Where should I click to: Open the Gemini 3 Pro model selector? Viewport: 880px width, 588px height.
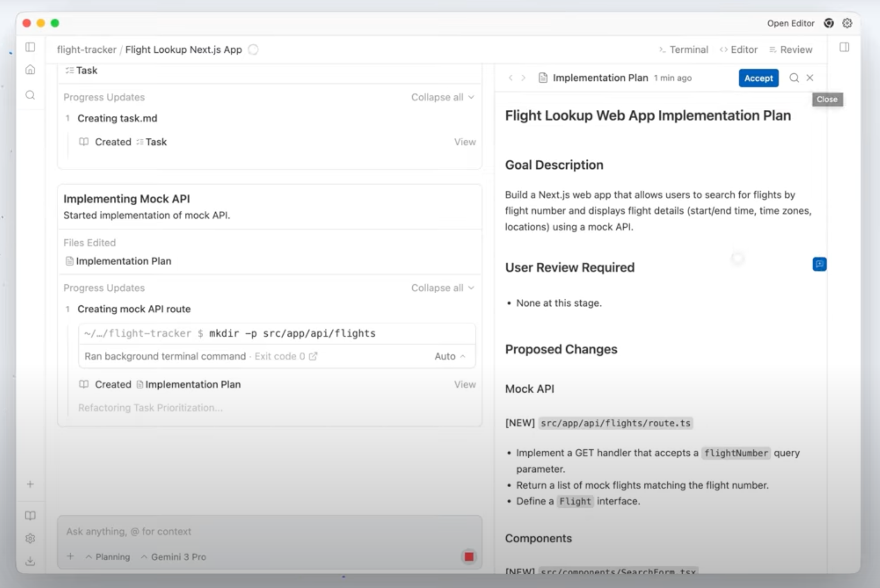[173, 557]
